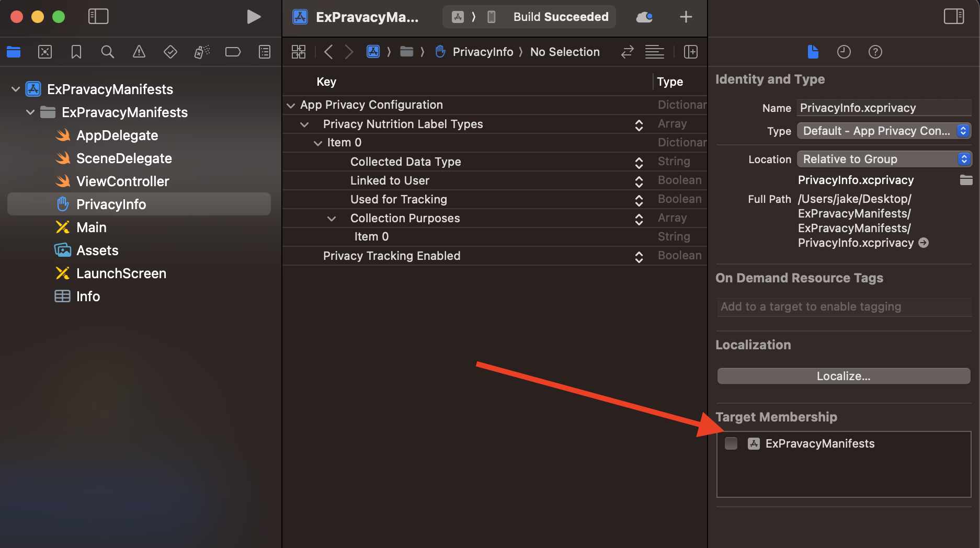Open key stepper for Collection Purposes
The height and width of the screenshot is (548, 980).
[639, 219]
